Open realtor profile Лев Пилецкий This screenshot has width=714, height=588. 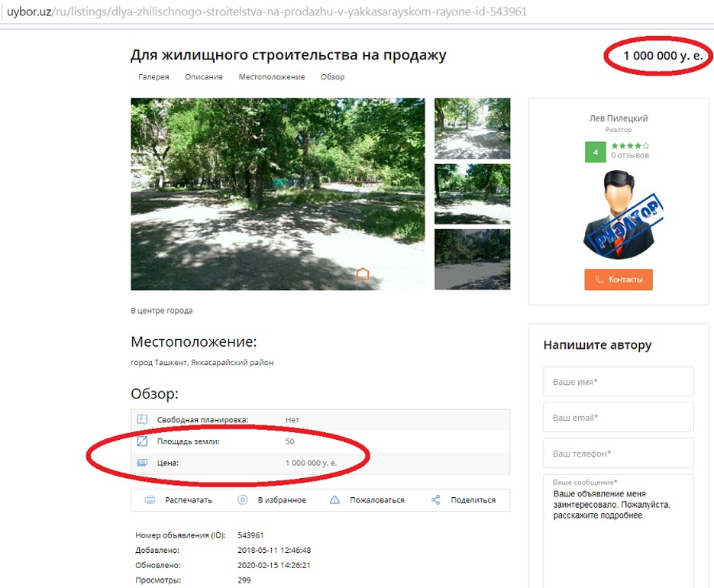pyautogui.click(x=619, y=118)
